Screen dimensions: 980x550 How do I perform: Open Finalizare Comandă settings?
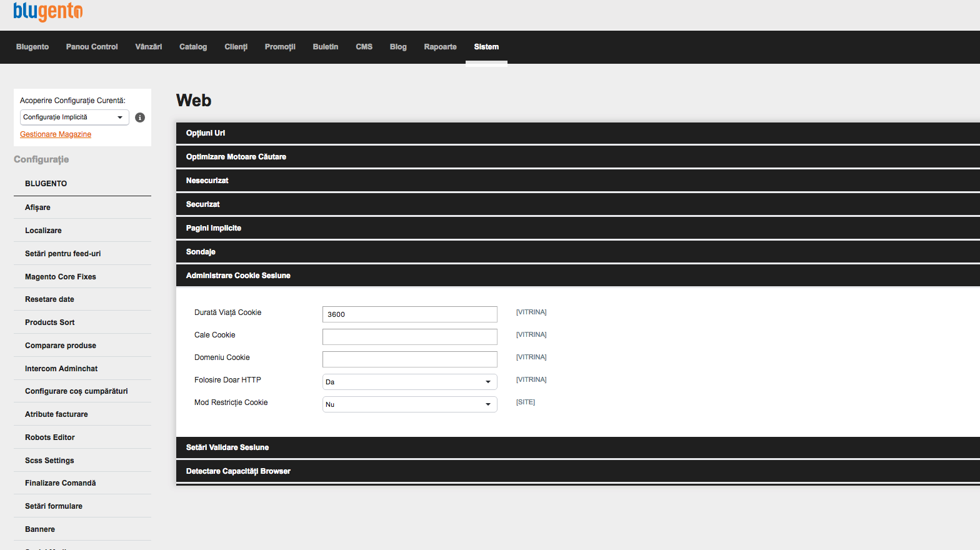coord(82,483)
